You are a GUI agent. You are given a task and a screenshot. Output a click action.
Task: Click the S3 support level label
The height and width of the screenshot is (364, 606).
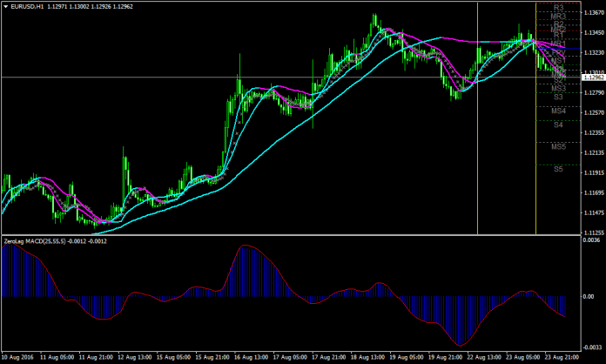tap(558, 98)
